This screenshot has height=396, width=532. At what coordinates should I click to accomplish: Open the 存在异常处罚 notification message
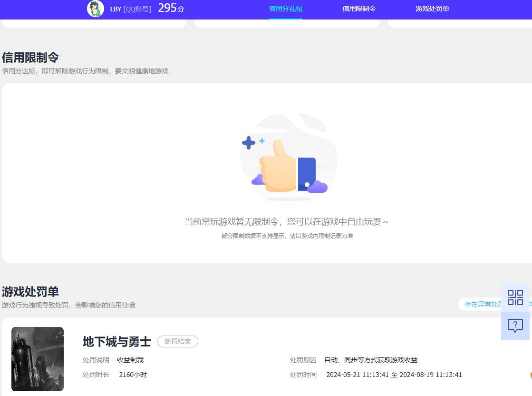click(x=483, y=304)
